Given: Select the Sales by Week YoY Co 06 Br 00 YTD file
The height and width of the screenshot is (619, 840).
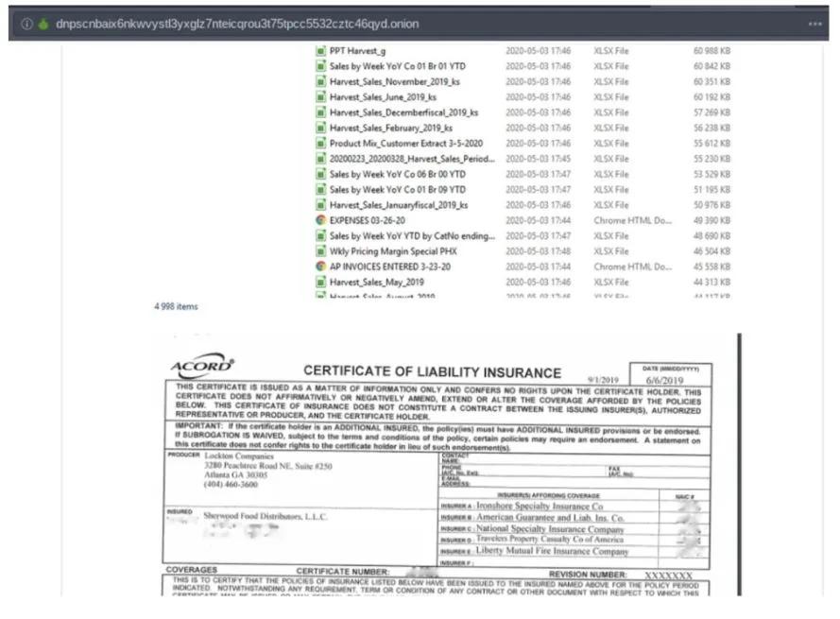Looking at the screenshot, I should [x=397, y=174].
